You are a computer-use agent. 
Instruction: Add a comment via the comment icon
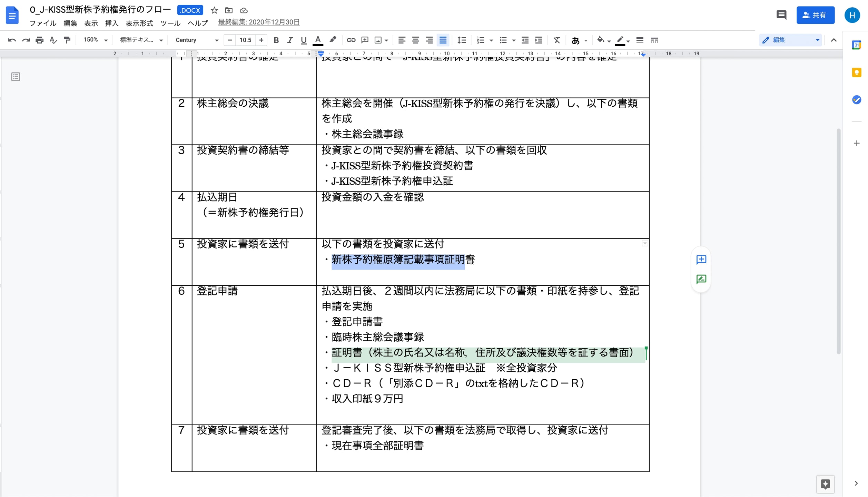pos(365,40)
